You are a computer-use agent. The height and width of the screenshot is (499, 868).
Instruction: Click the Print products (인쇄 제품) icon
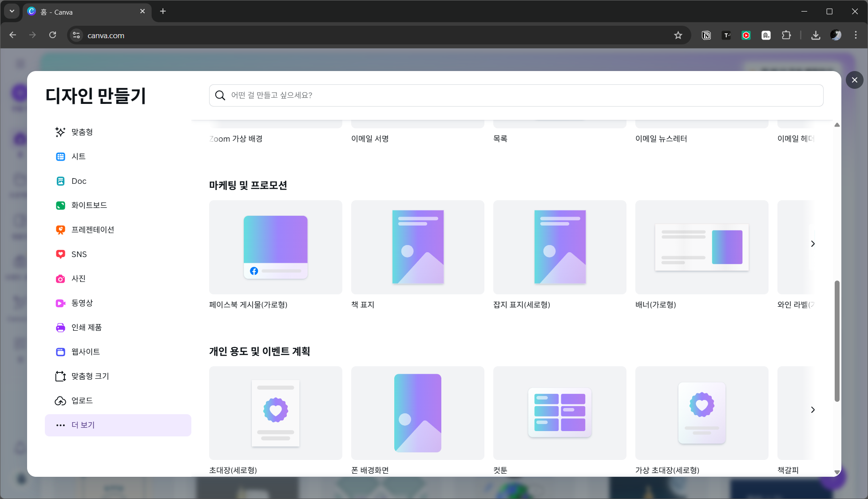pyautogui.click(x=60, y=328)
